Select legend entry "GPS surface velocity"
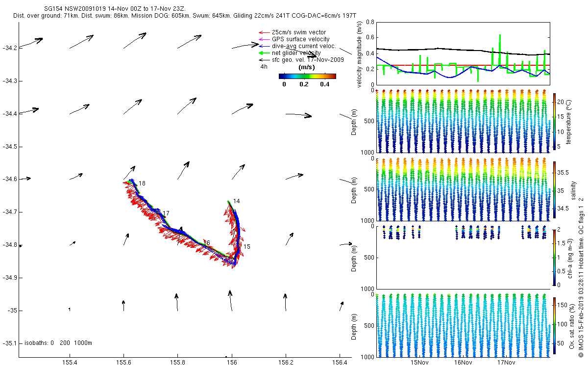The height and width of the screenshot is (368, 588). click(300, 39)
